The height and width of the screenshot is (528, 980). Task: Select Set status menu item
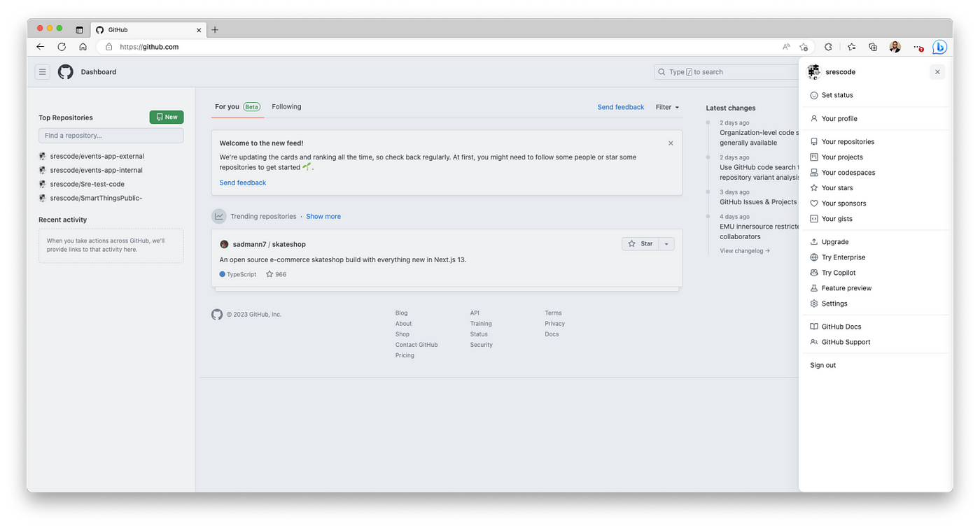click(x=874, y=95)
